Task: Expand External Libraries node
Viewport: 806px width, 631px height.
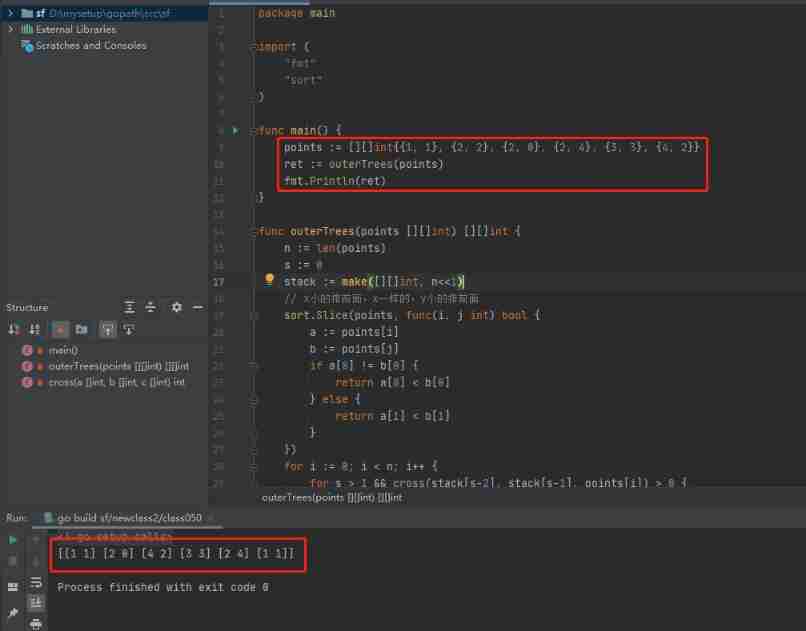Action: click(10, 29)
